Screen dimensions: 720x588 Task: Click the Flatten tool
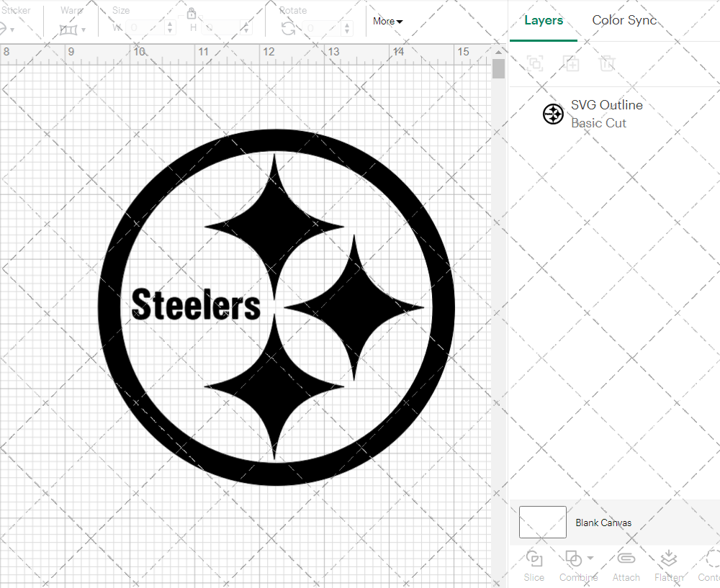tap(669, 566)
